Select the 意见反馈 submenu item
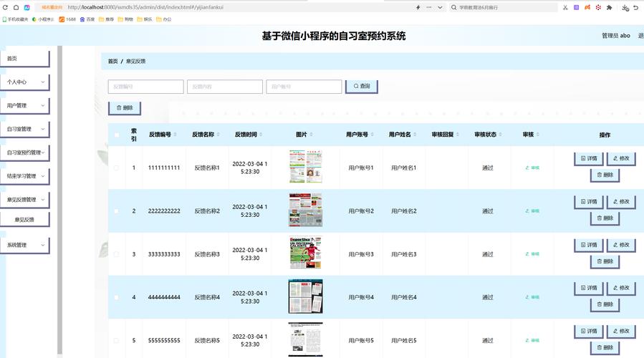644x358 pixels. pos(24,220)
